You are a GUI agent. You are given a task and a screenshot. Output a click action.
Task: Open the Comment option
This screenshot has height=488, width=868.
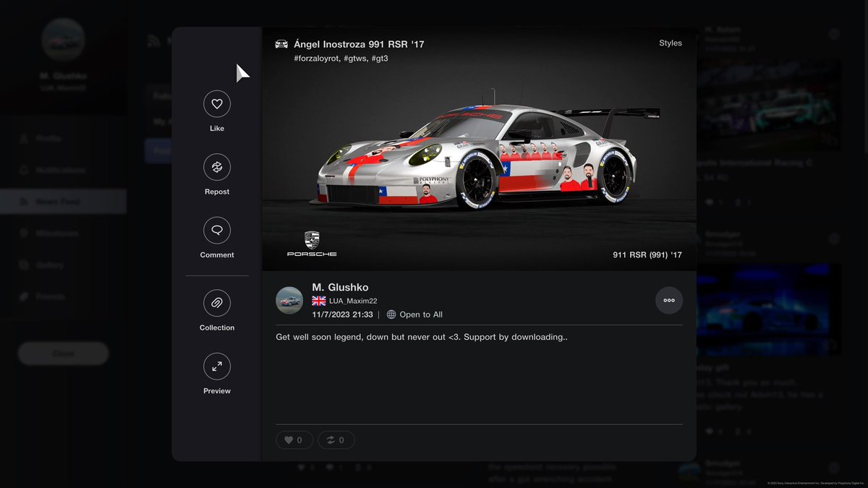tap(217, 231)
